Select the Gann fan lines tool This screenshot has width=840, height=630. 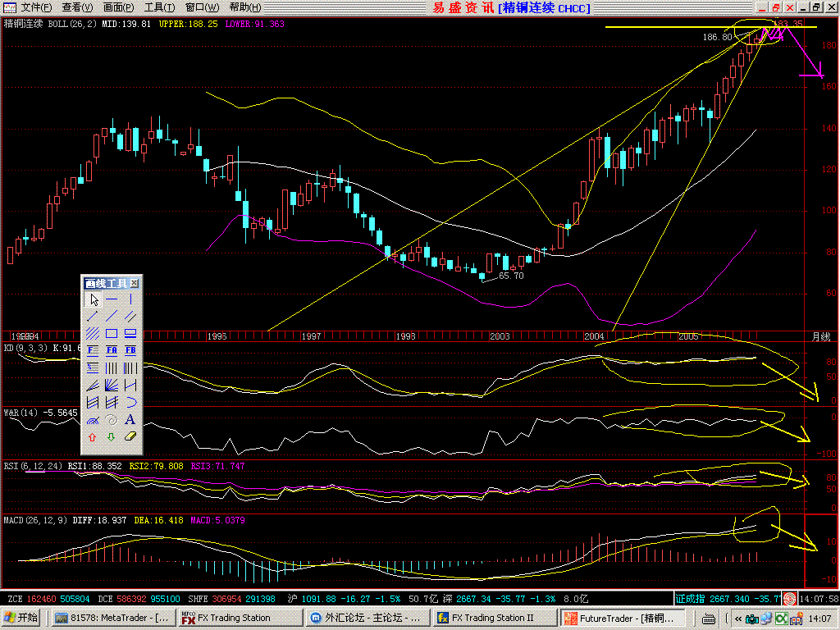click(x=112, y=385)
